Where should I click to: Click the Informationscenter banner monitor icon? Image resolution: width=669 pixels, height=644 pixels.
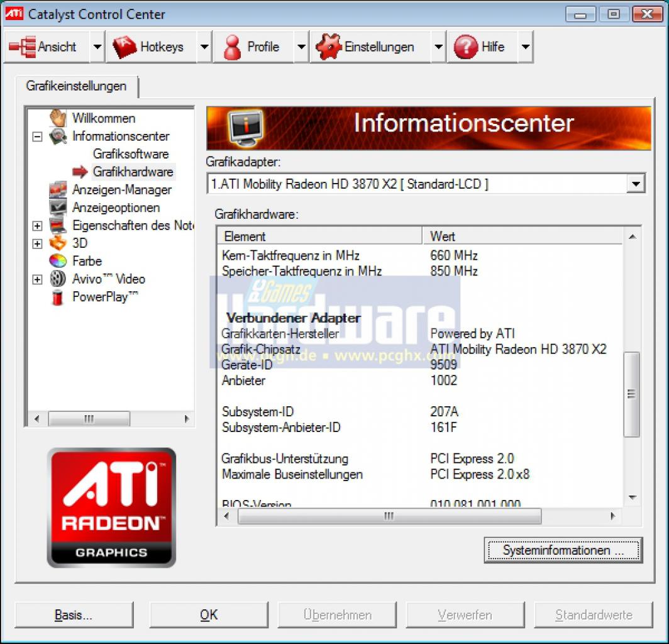tap(245, 128)
